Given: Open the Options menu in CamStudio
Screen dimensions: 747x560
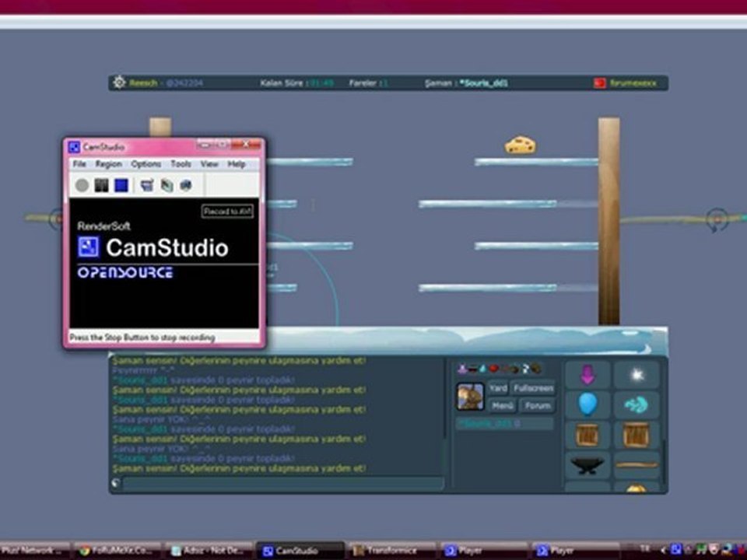Looking at the screenshot, I should (146, 164).
